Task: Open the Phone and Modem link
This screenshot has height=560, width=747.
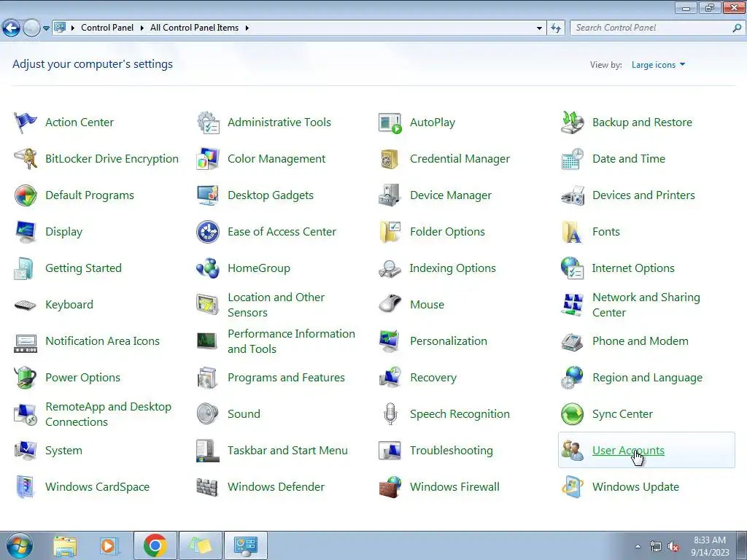Action: (x=640, y=341)
